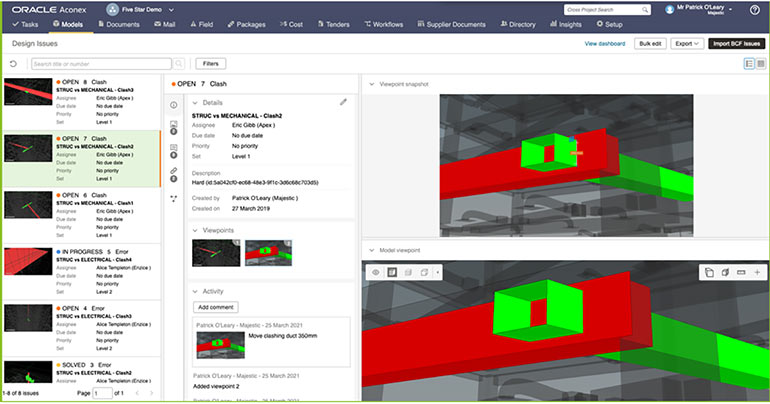The height and width of the screenshot is (404, 770).
Task: Select the measure ruler tool
Action: tap(741, 272)
